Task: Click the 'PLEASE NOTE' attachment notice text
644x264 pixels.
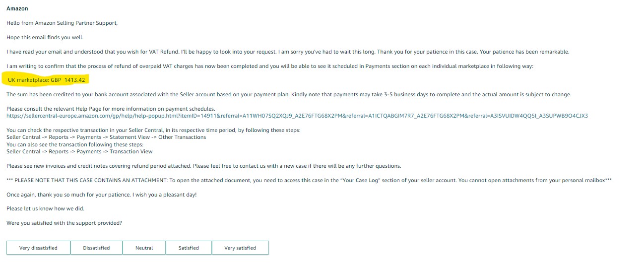Action: (x=309, y=180)
